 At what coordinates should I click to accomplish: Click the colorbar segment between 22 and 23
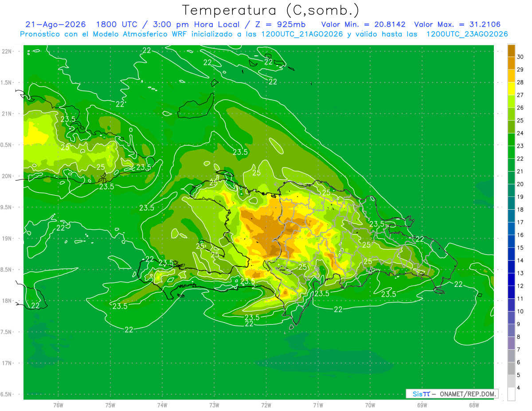coord(511,152)
